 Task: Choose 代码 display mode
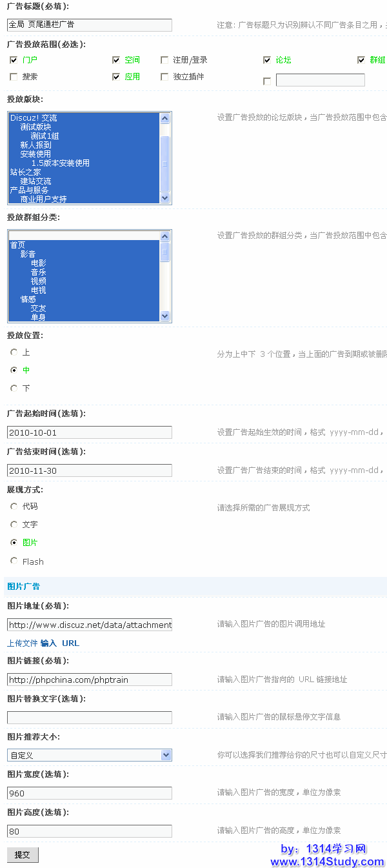pos(14,507)
